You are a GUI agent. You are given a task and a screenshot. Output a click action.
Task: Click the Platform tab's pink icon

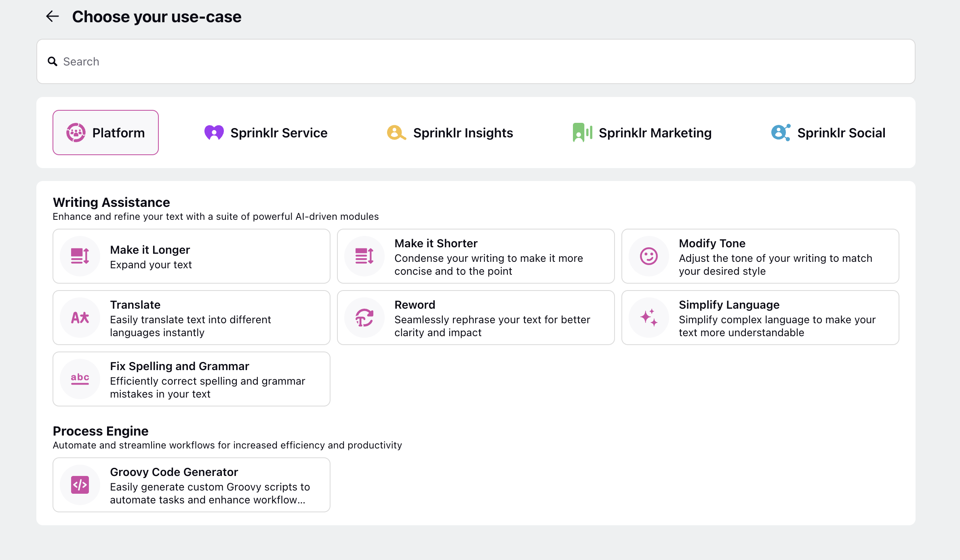pos(76,133)
